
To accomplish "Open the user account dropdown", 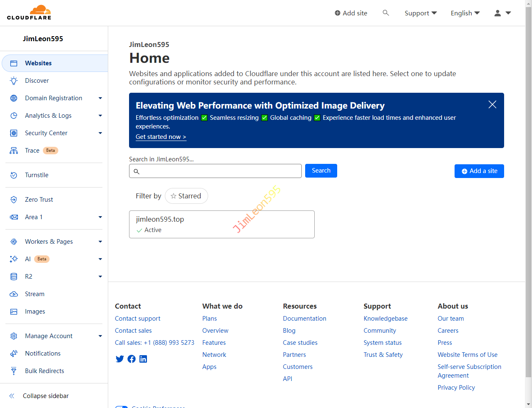I will pos(502,13).
